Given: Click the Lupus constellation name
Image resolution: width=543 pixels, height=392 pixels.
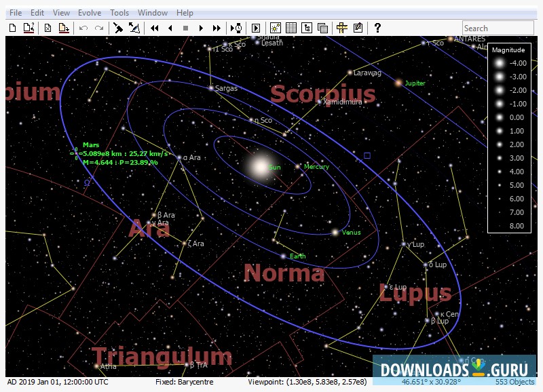Looking at the screenshot, I should pos(415,293).
